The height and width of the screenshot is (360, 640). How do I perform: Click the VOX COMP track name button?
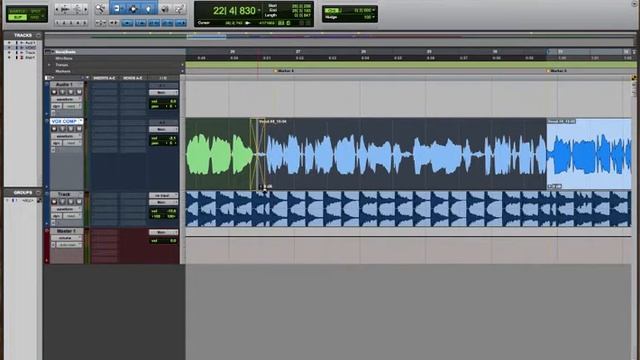click(x=66, y=121)
